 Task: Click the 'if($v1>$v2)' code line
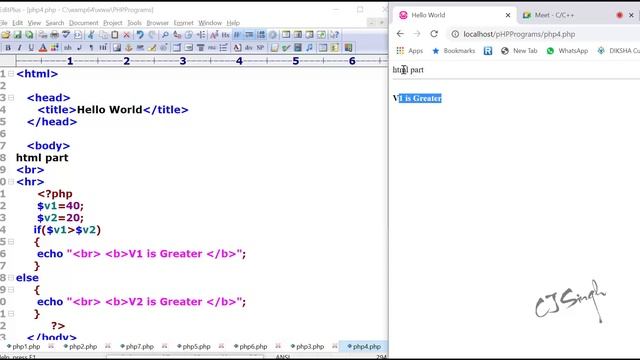67,230
